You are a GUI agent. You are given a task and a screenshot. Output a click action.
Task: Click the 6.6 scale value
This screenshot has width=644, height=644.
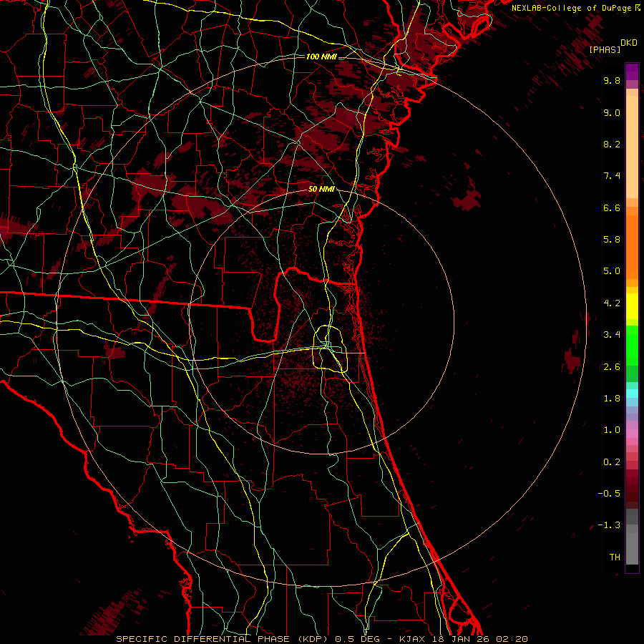click(x=612, y=208)
